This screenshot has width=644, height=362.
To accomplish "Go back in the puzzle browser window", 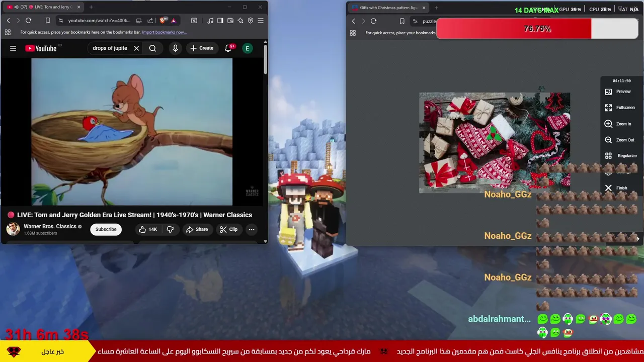I will 353,21.
